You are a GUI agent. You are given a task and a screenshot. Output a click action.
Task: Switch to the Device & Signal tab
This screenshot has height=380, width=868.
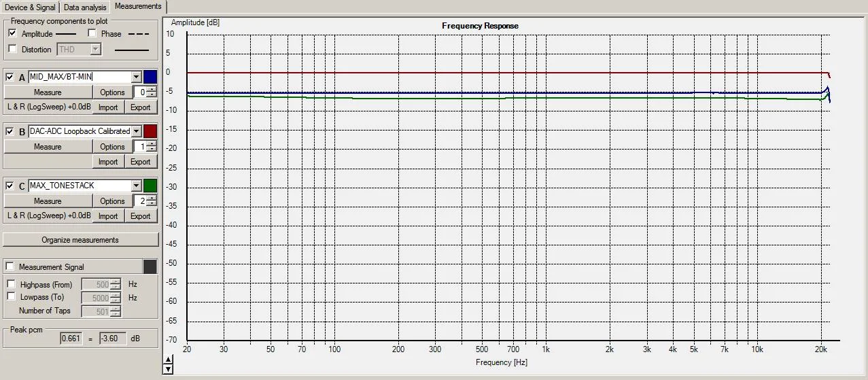point(30,7)
